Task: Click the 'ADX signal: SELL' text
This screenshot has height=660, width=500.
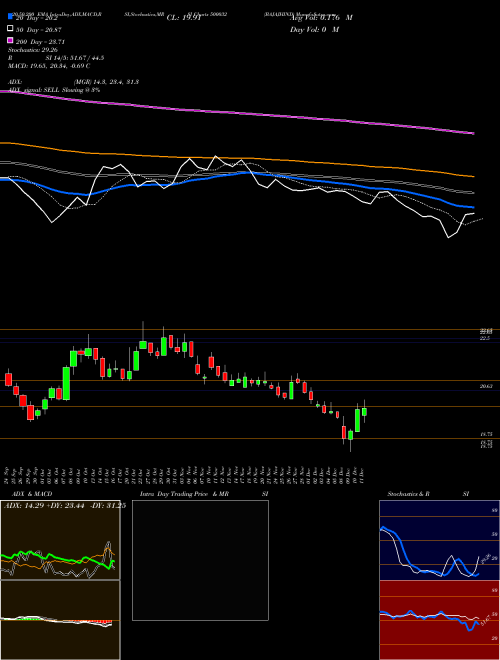Action: click(34, 90)
